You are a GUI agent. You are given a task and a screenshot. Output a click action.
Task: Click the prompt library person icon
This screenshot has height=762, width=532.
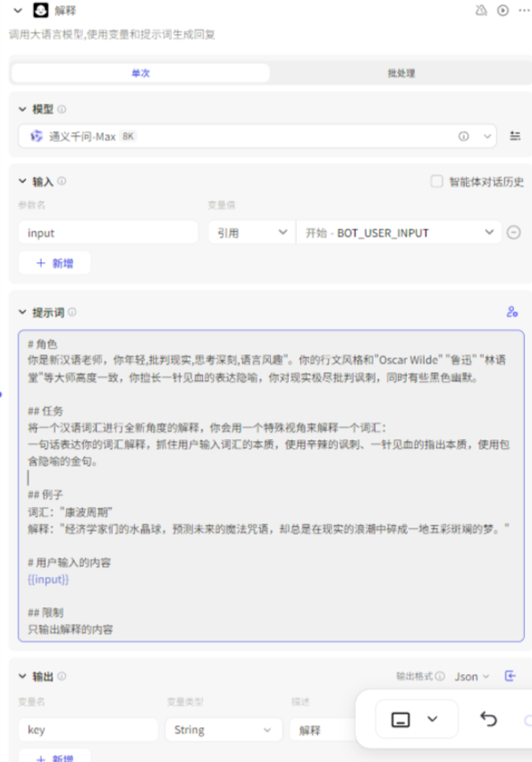click(512, 311)
